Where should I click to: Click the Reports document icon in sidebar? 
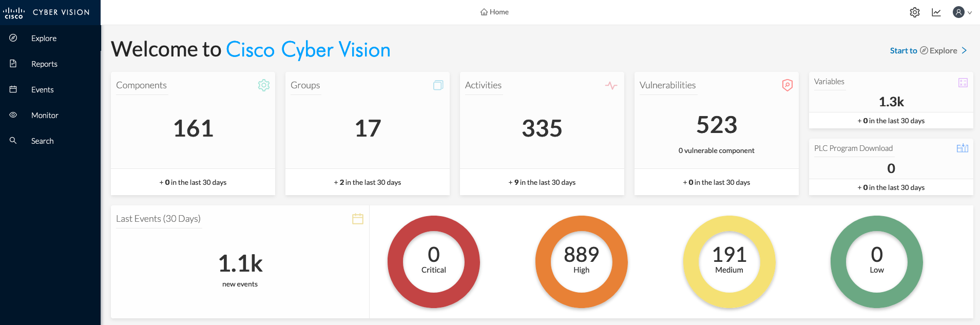pos(13,64)
